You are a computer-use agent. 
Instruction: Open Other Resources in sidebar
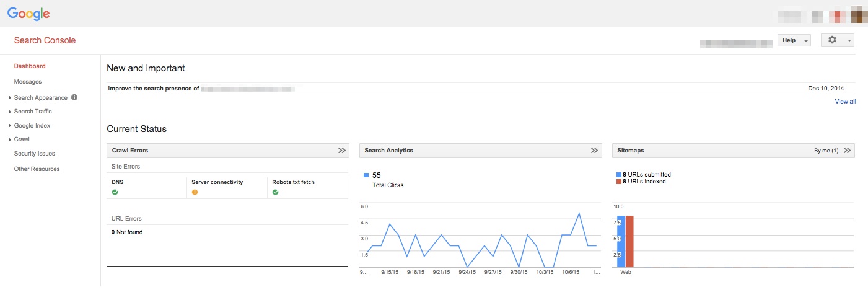[x=37, y=169]
